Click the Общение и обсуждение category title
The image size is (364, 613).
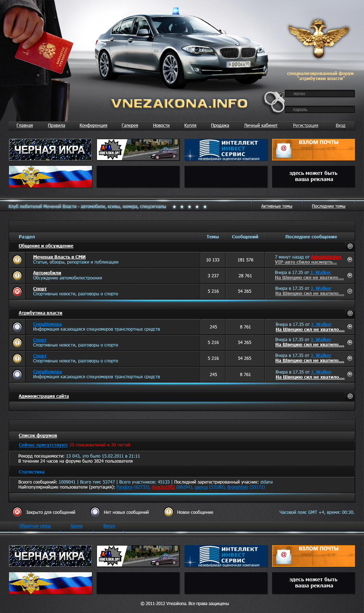[x=46, y=246]
